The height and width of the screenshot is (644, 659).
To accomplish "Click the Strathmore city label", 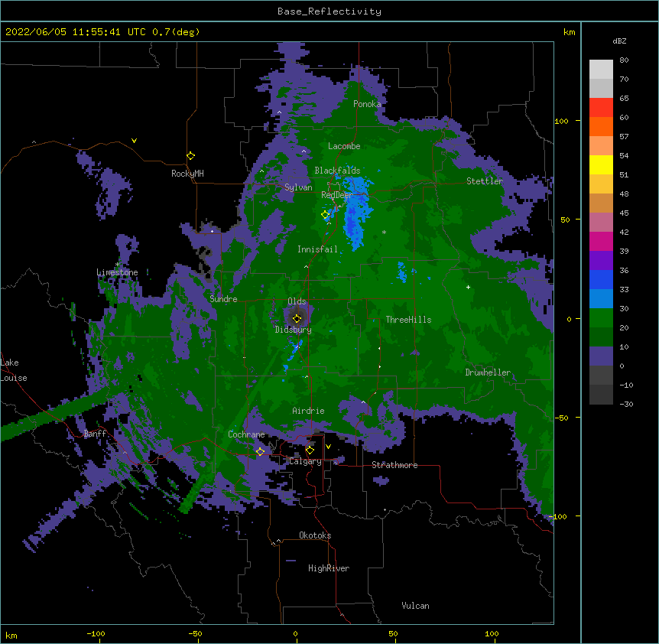I will pos(394,465).
